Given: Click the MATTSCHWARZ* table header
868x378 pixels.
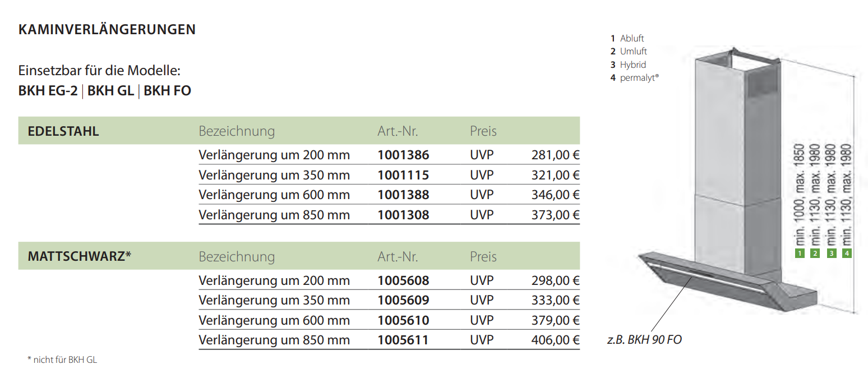Looking at the screenshot, I should [x=80, y=256].
